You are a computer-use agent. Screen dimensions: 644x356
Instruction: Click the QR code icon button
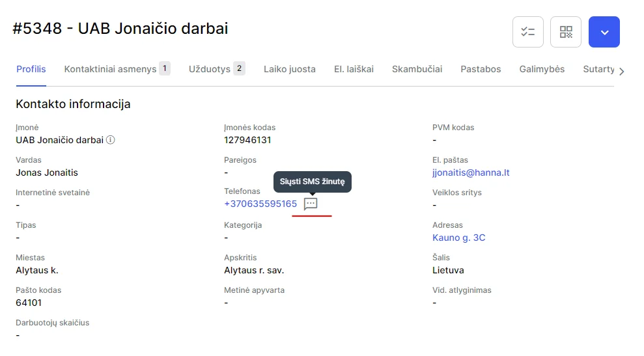pyautogui.click(x=566, y=32)
